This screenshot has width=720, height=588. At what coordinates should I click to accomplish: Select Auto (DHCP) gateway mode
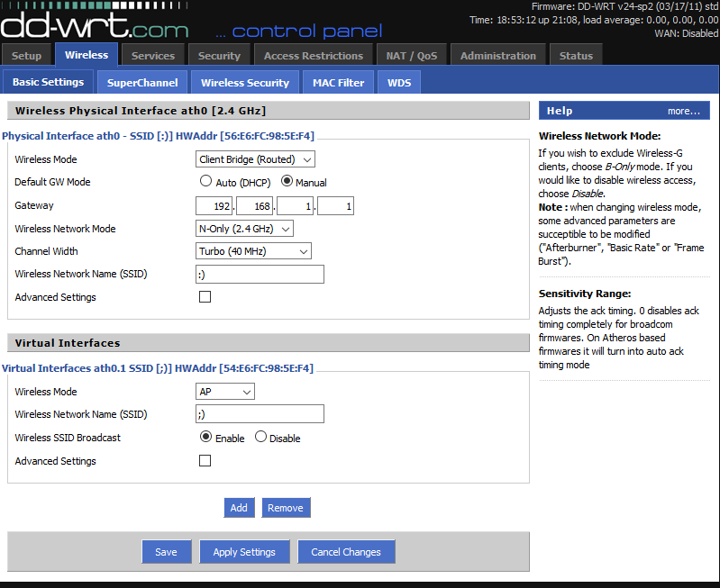point(205,181)
